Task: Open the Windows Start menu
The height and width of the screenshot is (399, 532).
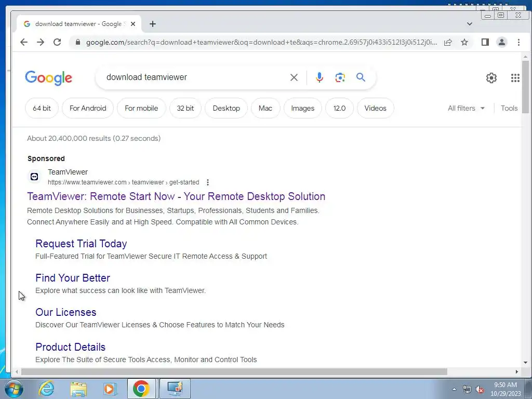Action: point(14,389)
